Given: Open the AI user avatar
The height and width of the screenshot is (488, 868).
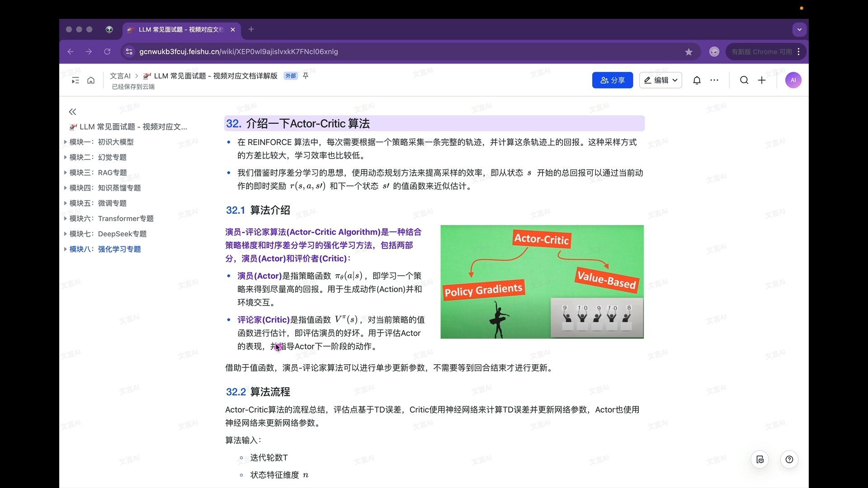Looking at the screenshot, I should coord(793,80).
